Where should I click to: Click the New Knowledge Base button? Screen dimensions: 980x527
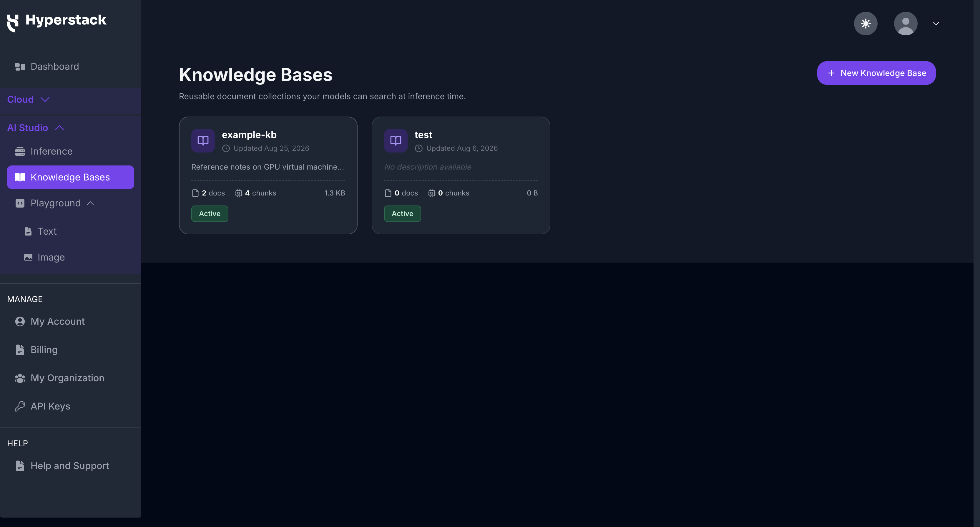876,73
